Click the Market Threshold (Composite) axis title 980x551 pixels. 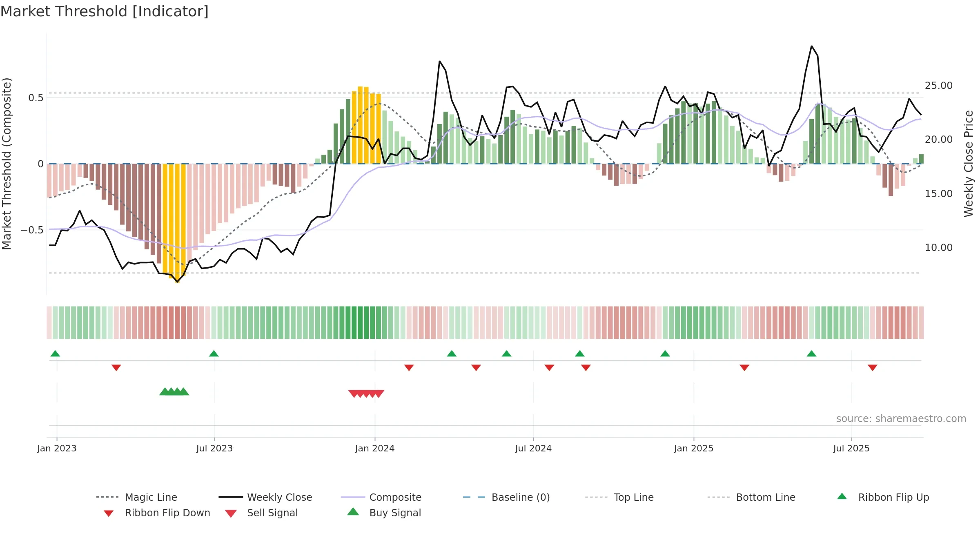[x=7, y=164]
